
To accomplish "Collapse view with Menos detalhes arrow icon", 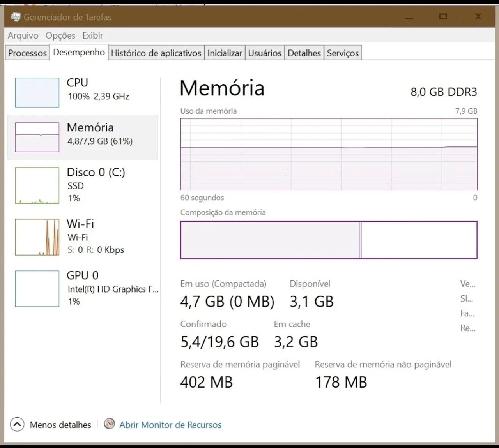I will pyautogui.click(x=17, y=424).
